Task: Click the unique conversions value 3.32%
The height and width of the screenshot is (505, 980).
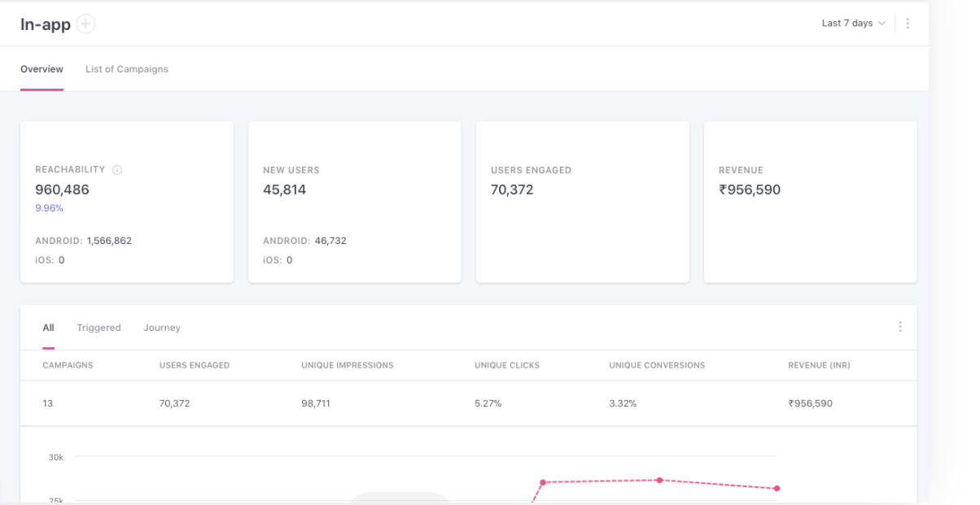Action: pyautogui.click(x=623, y=403)
